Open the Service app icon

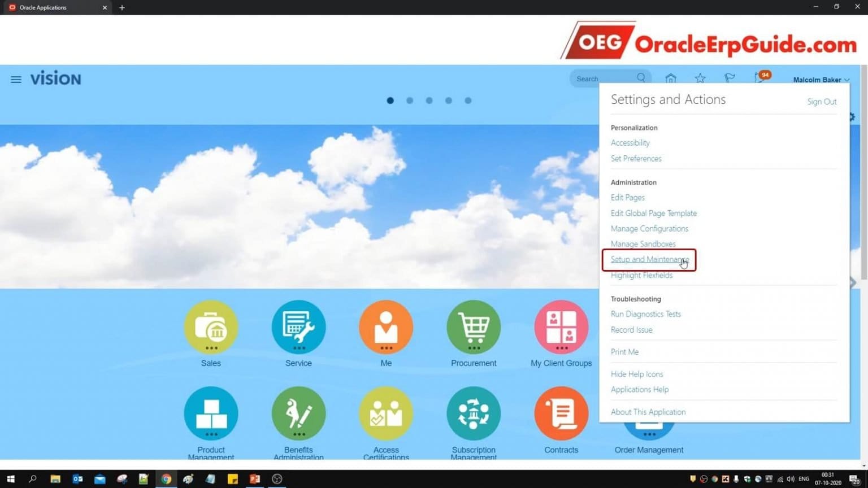298,327
